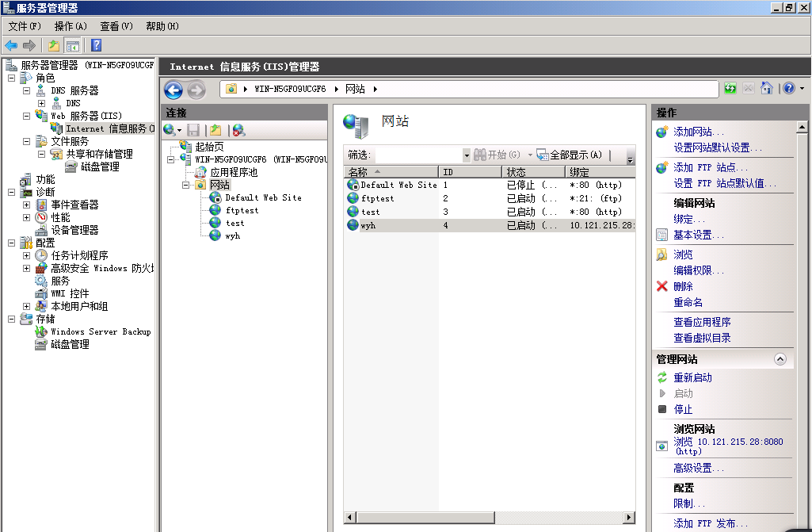Collapse the Web 服务器 (IIS) node
The width and height of the screenshot is (812, 532).
pyautogui.click(x=26, y=116)
